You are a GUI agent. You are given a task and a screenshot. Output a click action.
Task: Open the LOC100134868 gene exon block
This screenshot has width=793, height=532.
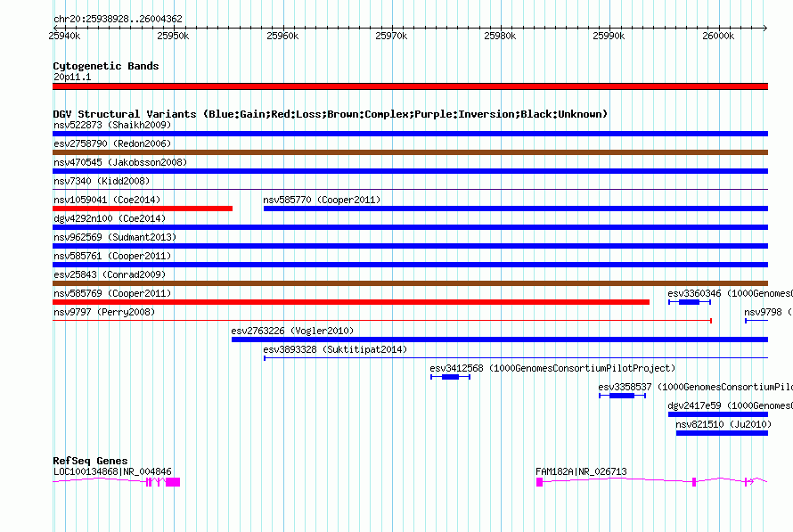coord(173,482)
